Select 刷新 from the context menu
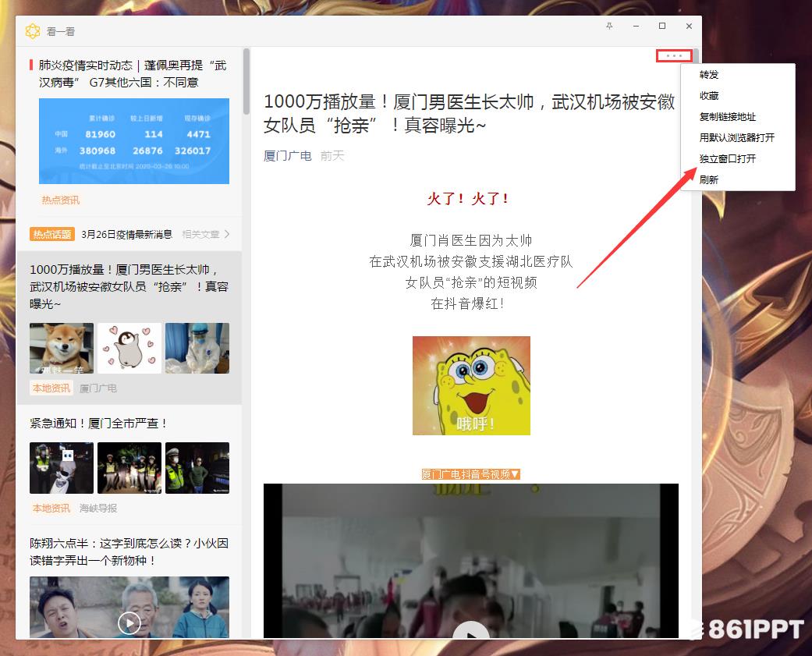Viewport: 812px width, 656px height. [x=709, y=179]
